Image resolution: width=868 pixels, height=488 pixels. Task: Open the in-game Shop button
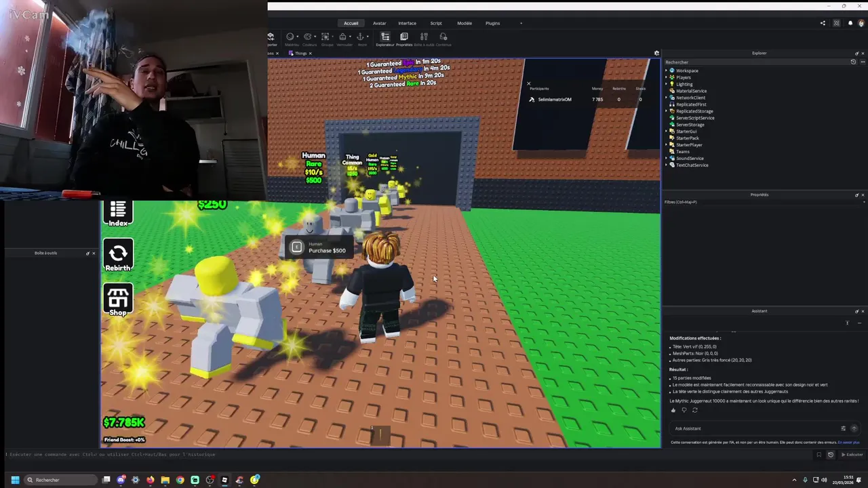click(x=118, y=300)
